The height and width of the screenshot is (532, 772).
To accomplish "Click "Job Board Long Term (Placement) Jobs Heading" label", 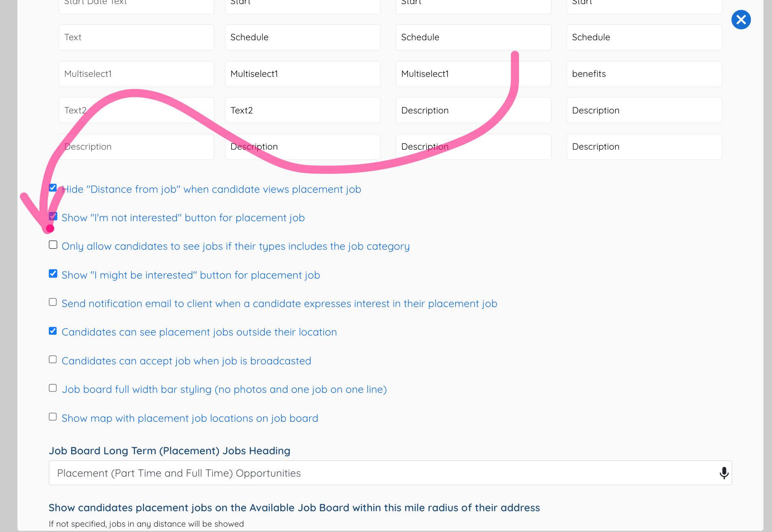I will [170, 451].
